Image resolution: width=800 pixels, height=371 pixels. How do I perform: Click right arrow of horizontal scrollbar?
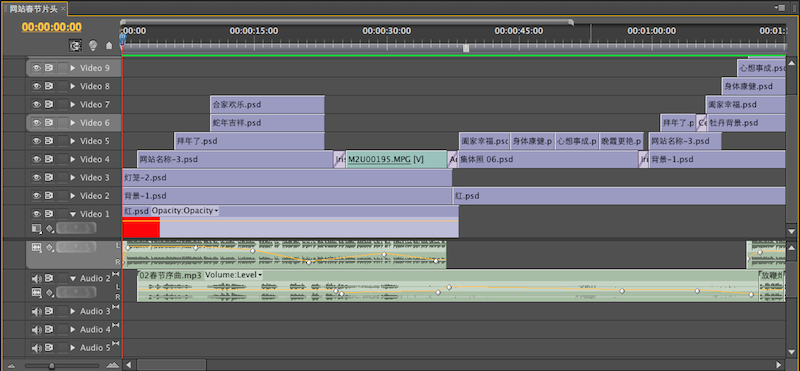click(x=779, y=365)
